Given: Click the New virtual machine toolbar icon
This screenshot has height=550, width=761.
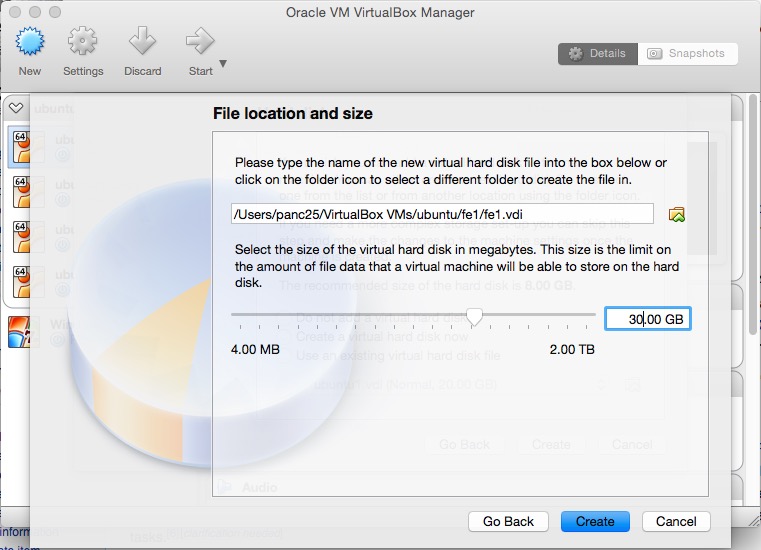Looking at the screenshot, I should [30, 43].
